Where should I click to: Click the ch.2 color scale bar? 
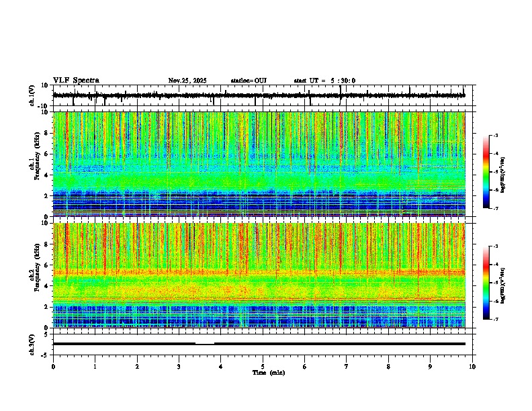[486, 283]
